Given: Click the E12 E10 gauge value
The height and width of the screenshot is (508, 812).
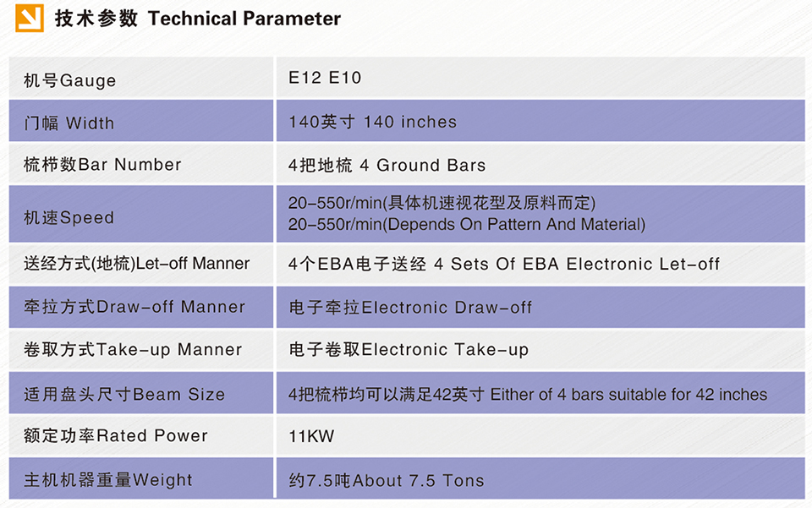Looking at the screenshot, I should click(325, 78).
